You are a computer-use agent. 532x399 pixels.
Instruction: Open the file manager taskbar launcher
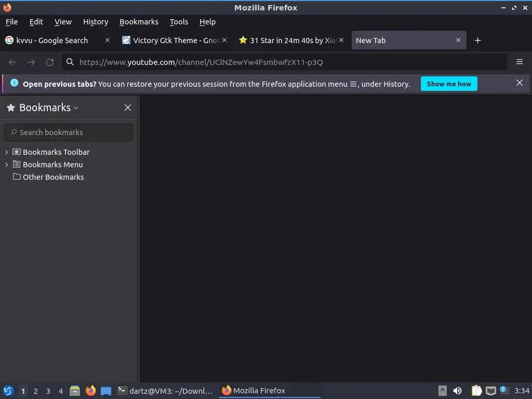[75, 391]
